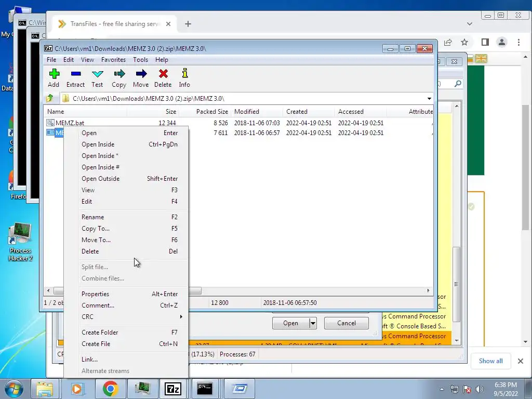Switch to 7-Zip in the taskbar
This screenshot has width=532, height=399.
173,389
